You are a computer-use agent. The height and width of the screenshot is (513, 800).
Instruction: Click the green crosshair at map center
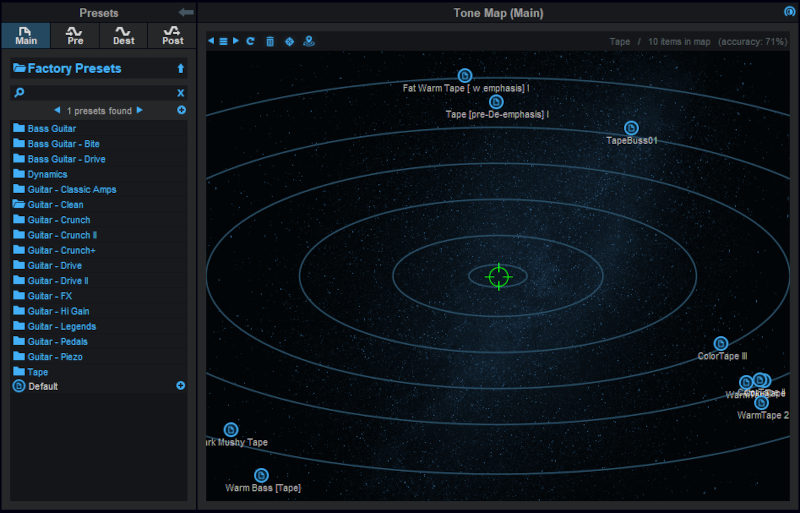coord(498,276)
